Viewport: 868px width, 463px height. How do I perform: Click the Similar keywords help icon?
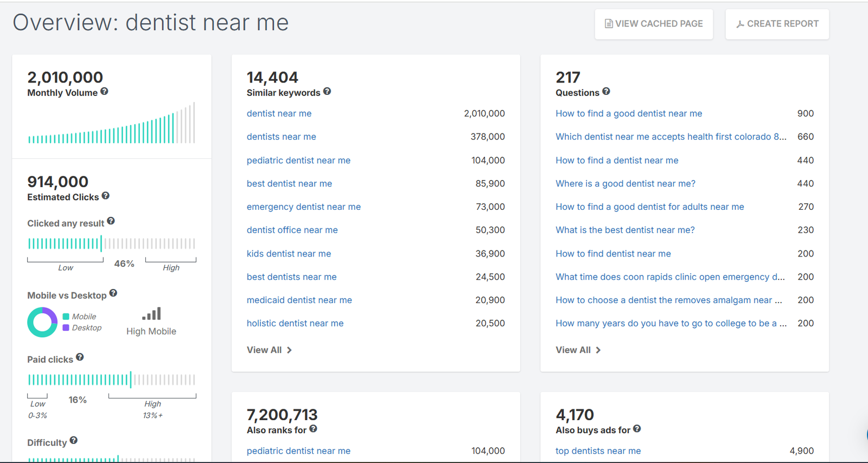[x=327, y=92]
